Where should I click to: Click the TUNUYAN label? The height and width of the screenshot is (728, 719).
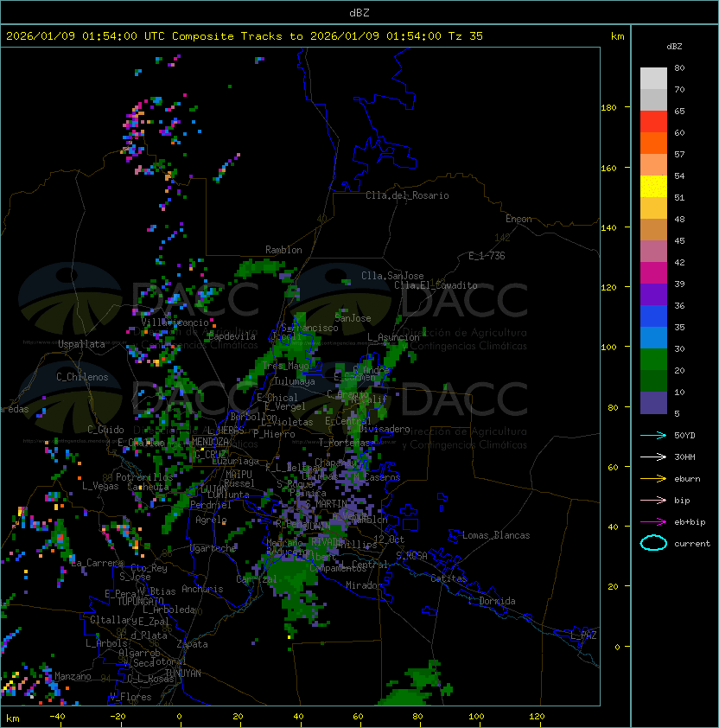pyautogui.click(x=183, y=673)
